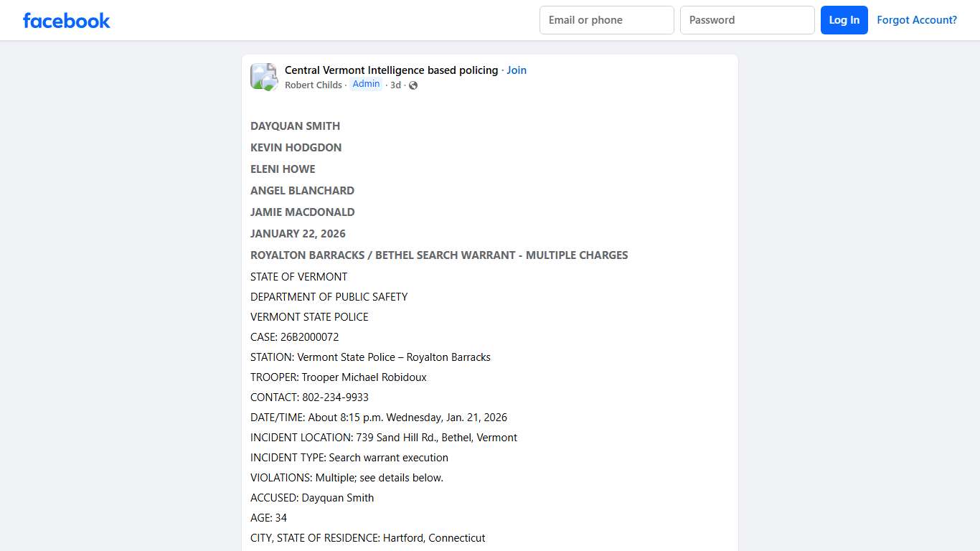This screenshot has width=980, height=551.
Task: Click the Bethel incident location address text
Action: (x=384, y=437)
